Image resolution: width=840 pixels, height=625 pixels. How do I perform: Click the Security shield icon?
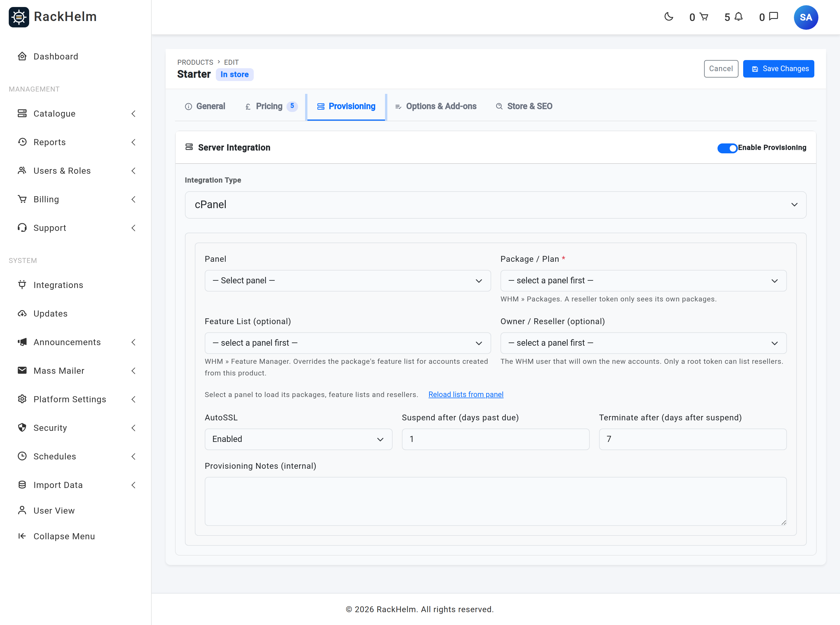pos(22,428)
